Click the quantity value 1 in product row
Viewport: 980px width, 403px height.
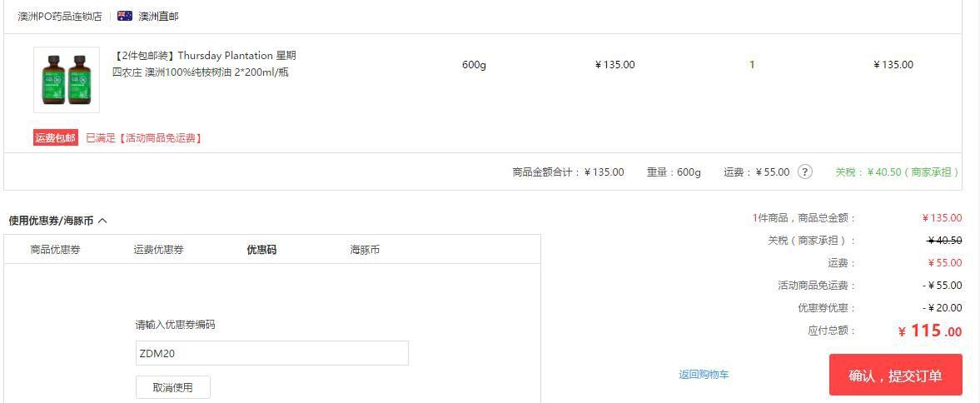tap(752, 64)
